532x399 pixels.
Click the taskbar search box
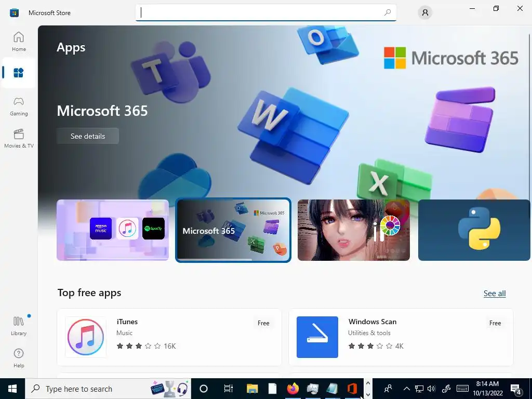pyautogui.click(x=108, y=389)
